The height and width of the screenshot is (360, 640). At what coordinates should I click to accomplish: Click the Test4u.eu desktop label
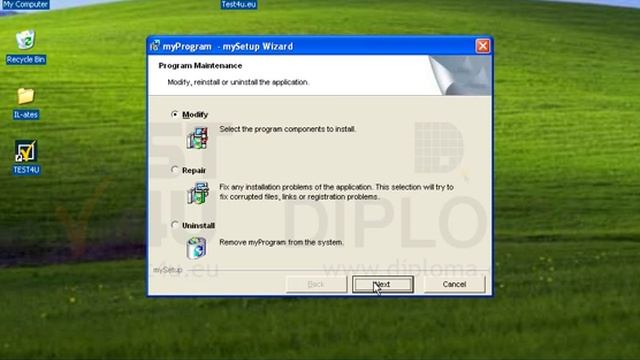pos(239,4)
